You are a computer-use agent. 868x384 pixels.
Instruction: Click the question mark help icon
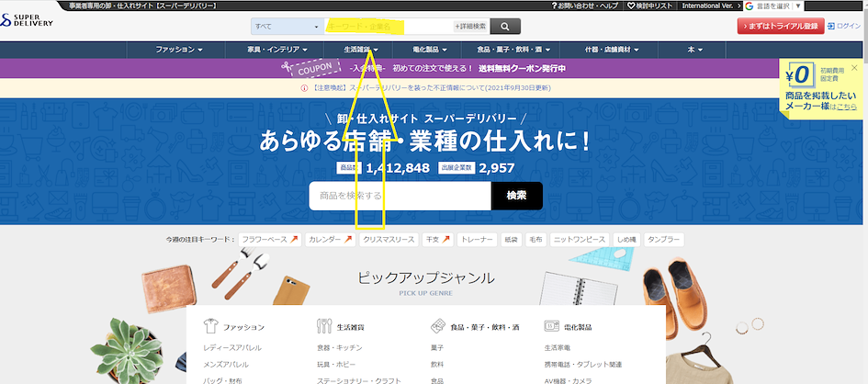coord(554,6)
